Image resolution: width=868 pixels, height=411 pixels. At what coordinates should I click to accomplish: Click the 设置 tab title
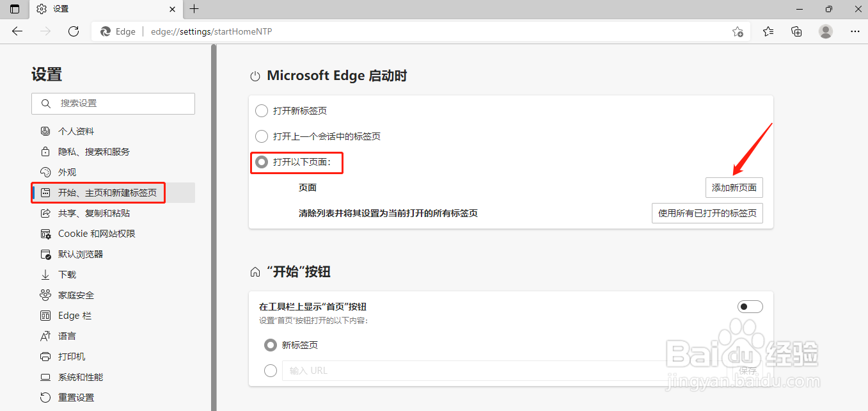coord(61,9)
